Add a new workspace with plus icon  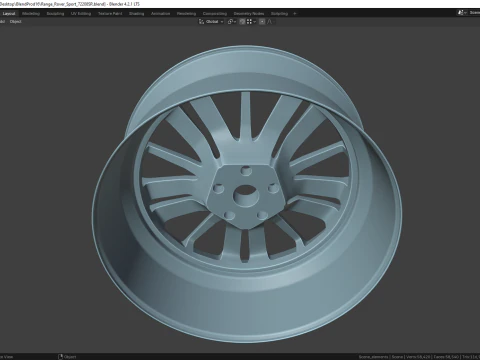pos(294,14)
